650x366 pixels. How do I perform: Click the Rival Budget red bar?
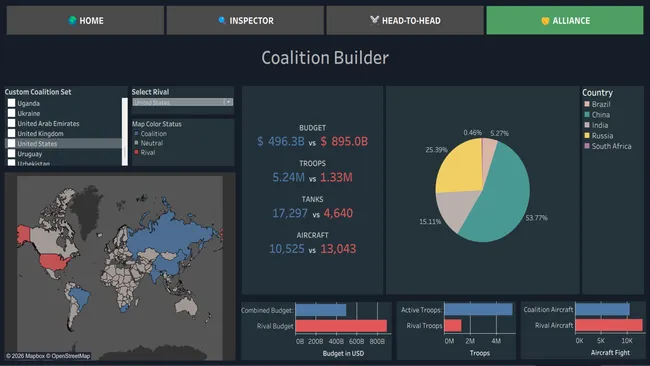tap(341, 326)
